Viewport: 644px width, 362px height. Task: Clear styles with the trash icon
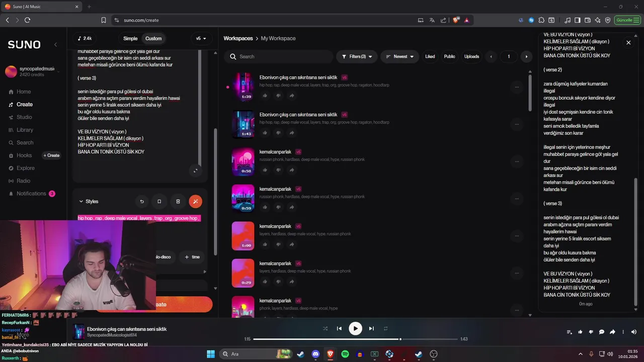click(x=178, y=202)
